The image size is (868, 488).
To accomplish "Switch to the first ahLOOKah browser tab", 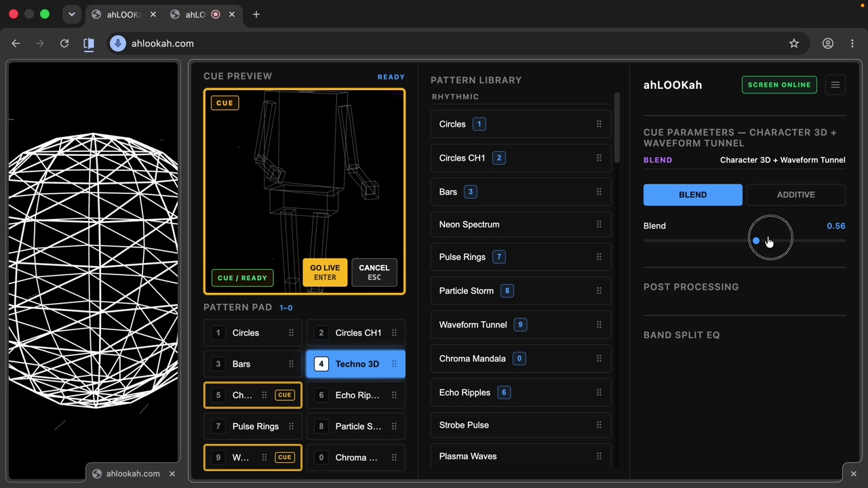I will [x=123, y=14].
